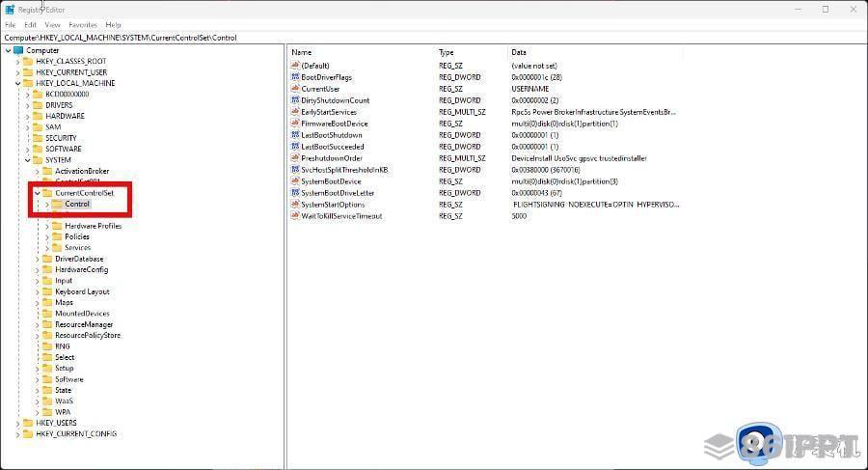Click the DriverDatabase folder icon
868x470 pixels.
[x=47, y=259]
